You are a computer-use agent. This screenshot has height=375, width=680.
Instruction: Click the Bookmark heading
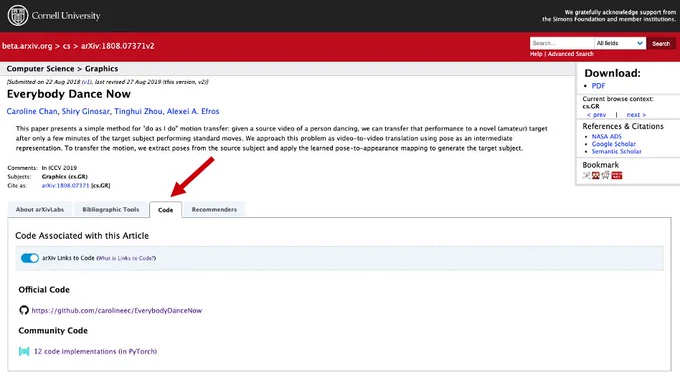(600, 165)
